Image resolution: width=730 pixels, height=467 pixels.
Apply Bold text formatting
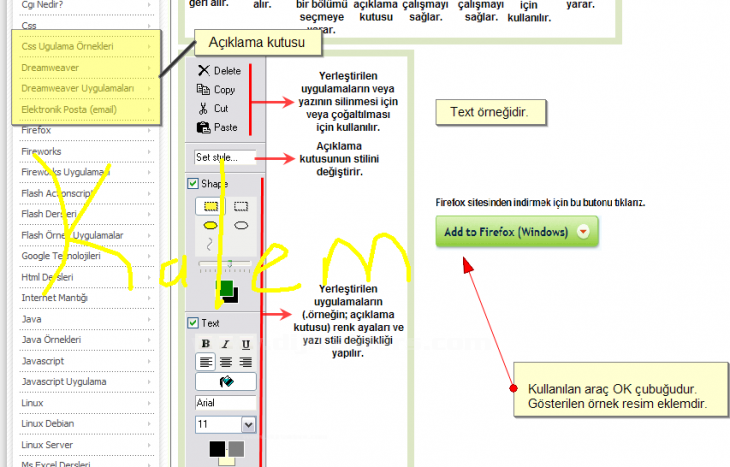pyautogui.click(x=206, y=344)
